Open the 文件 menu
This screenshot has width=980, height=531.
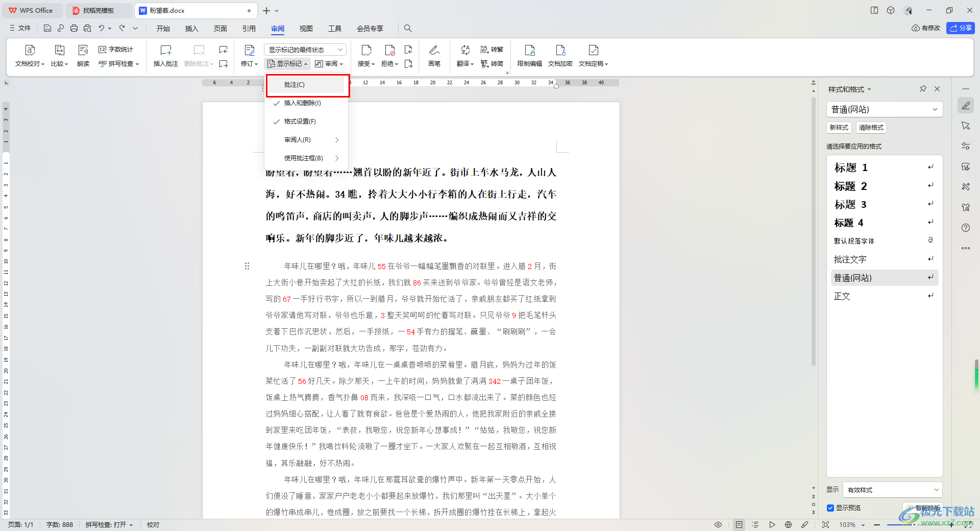20,28
